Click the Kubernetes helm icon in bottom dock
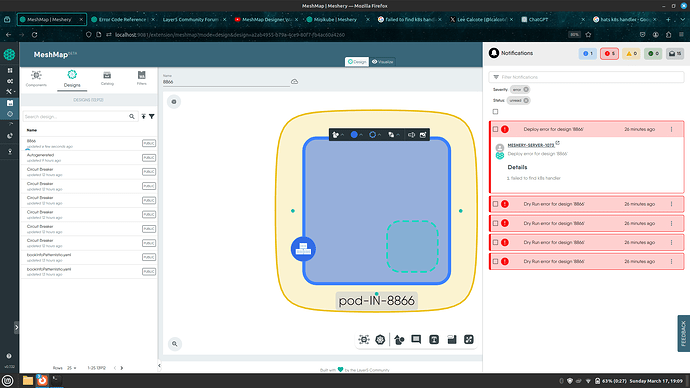690x388 pixels. click(380, 340)
